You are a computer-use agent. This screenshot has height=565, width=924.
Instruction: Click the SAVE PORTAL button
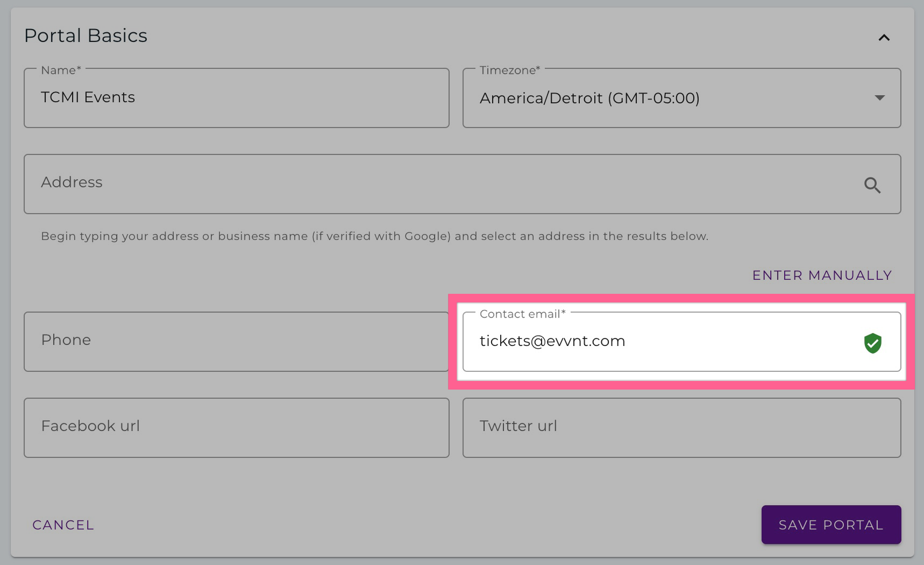coord(830,525)
